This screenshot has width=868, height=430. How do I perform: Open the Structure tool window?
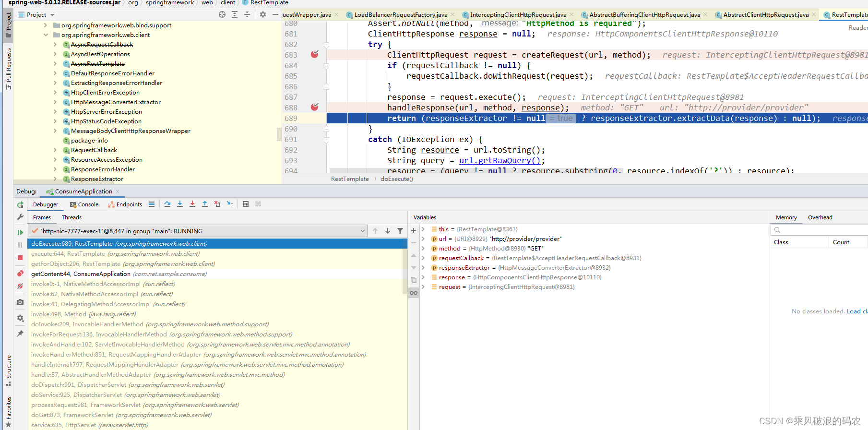coord(8,370)
